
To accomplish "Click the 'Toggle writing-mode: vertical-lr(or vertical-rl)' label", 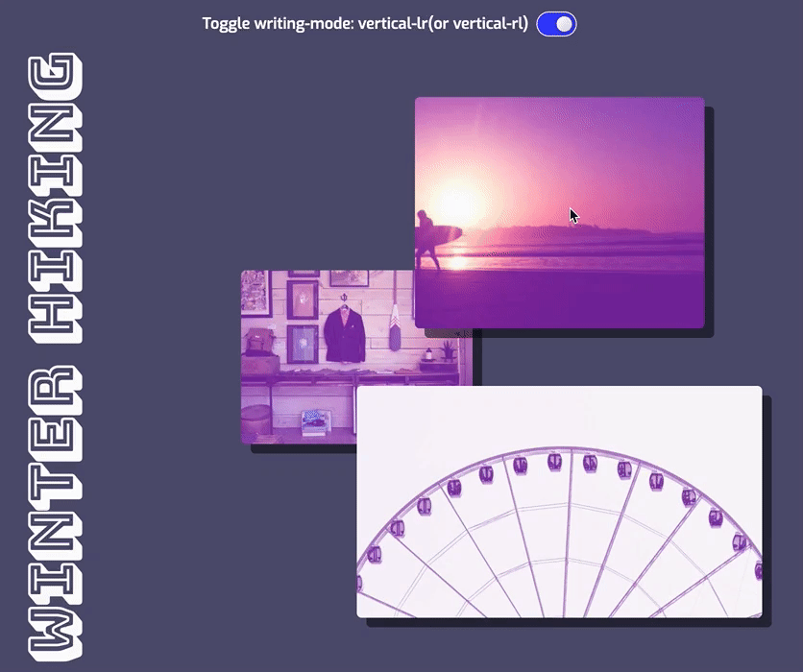I will pos(365,24).
